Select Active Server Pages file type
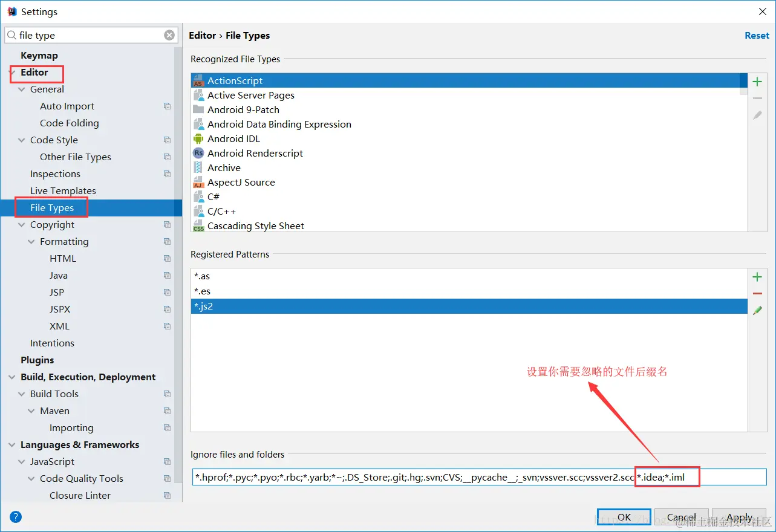 [x=465, y=96]
